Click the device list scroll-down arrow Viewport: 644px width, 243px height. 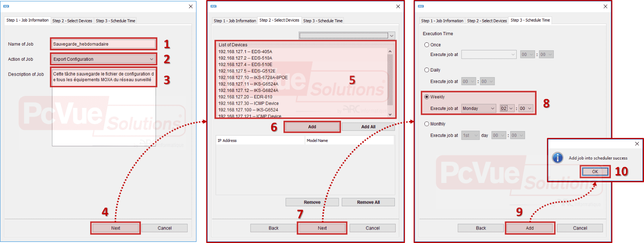[390, 115]
